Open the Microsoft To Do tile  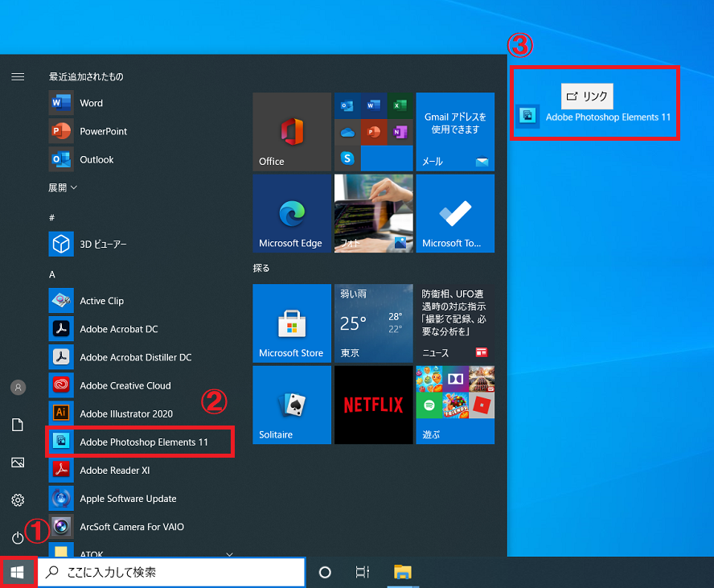click(x=455, y=213)
